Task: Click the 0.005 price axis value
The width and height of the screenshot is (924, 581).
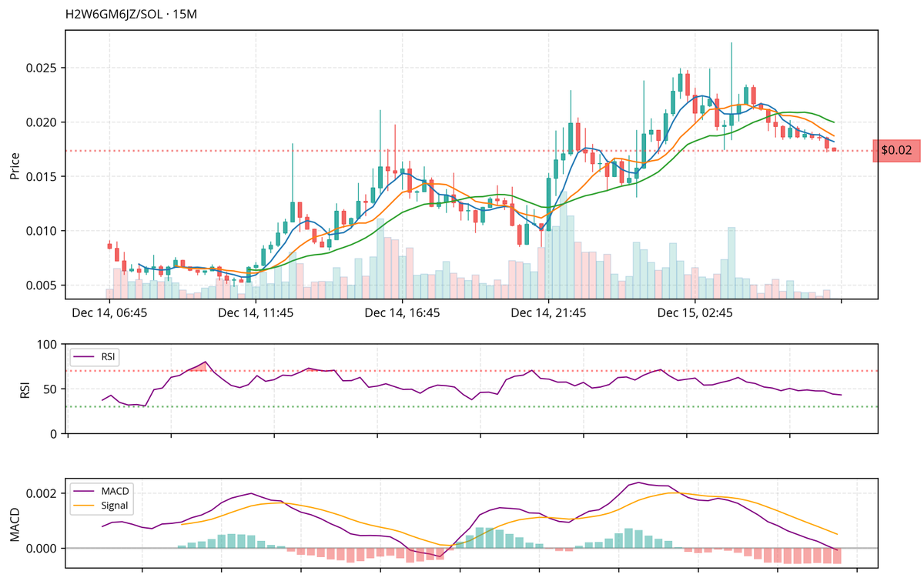Action: coord(43,285)
